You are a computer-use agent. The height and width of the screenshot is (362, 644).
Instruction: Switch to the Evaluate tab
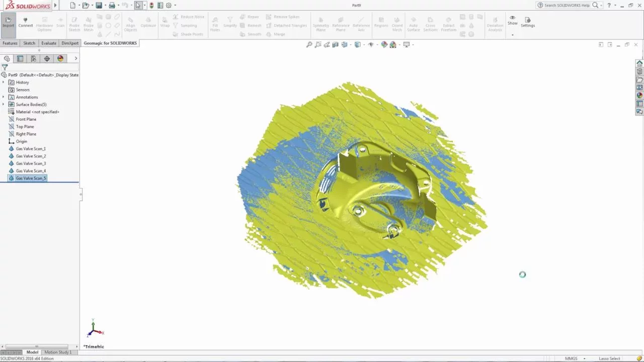(49, 43)
